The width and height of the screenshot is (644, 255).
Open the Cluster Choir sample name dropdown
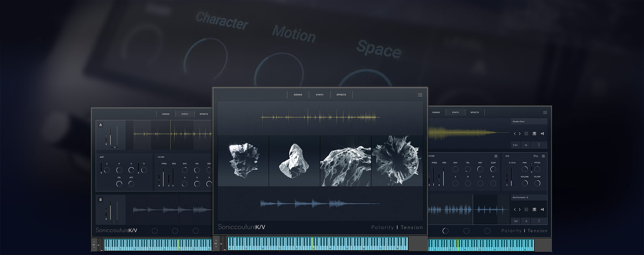(x=529, y=122)
